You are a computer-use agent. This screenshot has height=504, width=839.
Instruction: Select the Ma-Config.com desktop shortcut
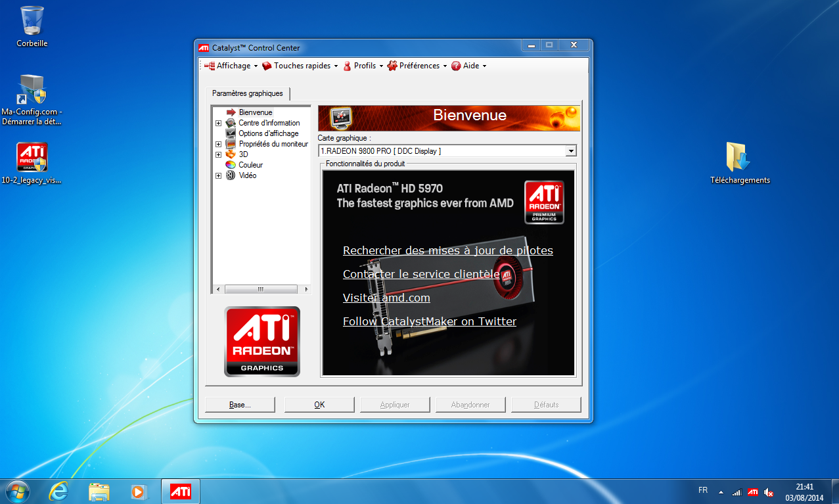tap(32, 100)
